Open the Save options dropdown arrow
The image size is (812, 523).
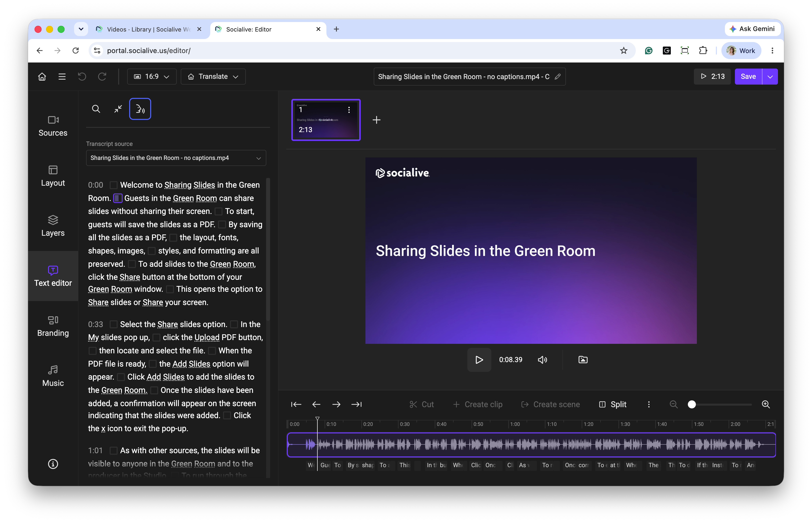tap(770, 77)
